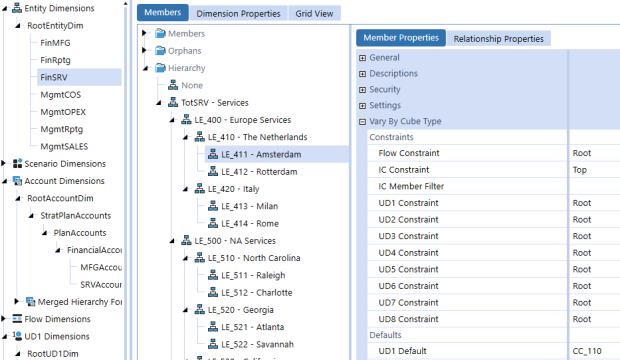Click the LE_510 North Carolina icon

pyautogui.click(x=200, y=258)
